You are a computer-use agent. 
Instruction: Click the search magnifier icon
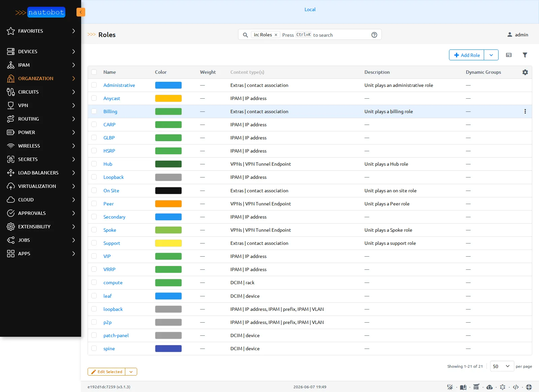pyautogui.click(x=246, y=35)
